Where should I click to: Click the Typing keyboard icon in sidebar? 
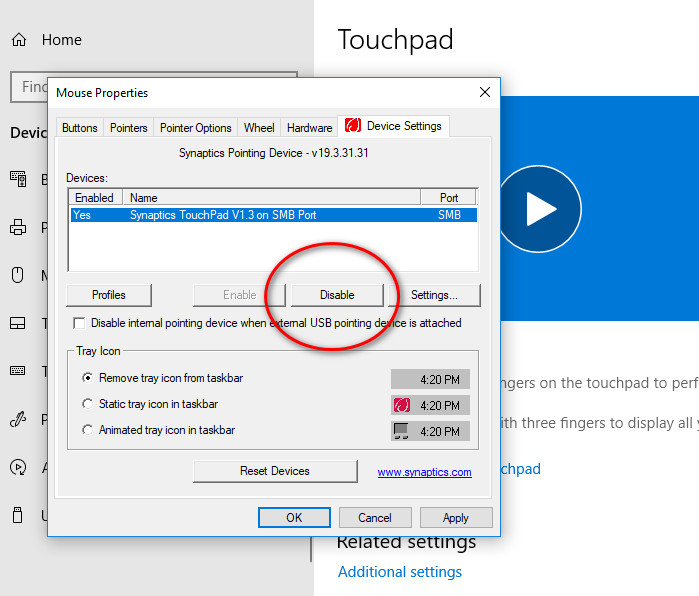(18, 371)
